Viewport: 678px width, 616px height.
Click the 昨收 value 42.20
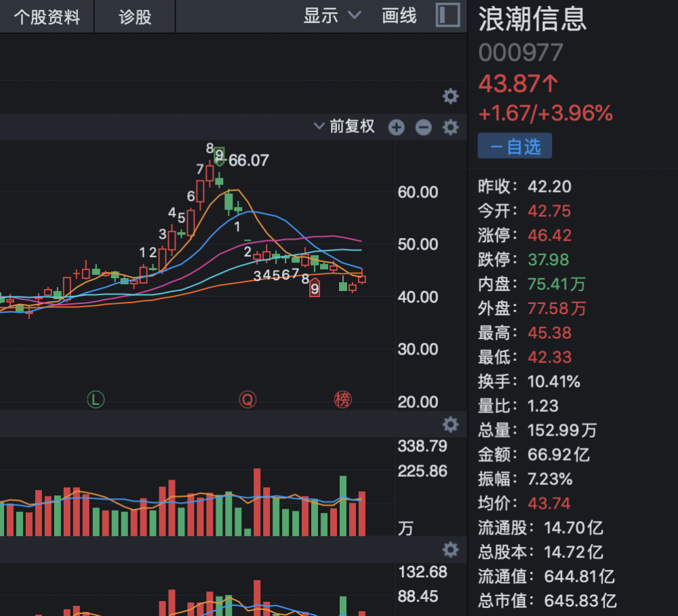[549, 187]
